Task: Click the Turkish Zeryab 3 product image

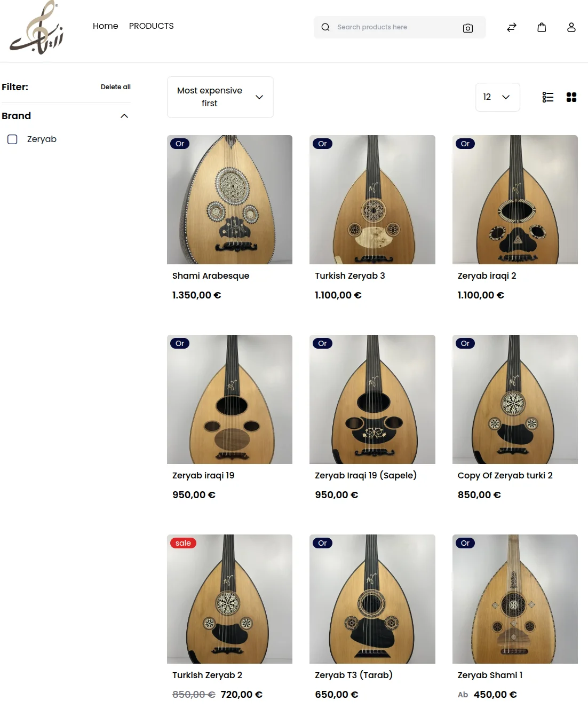Action: tap(372, 200)
